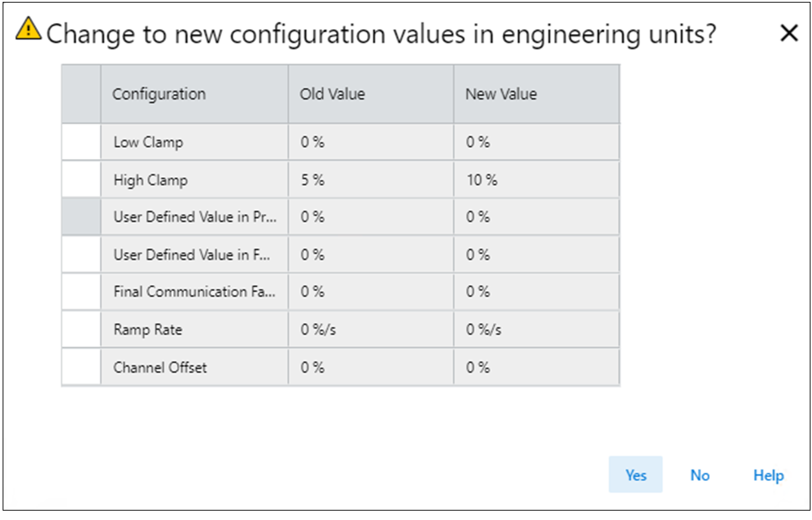This screenshot has height=520, width=812.
Task: Open the Help link
Action: pyautogui.click(x=768, y=475)
